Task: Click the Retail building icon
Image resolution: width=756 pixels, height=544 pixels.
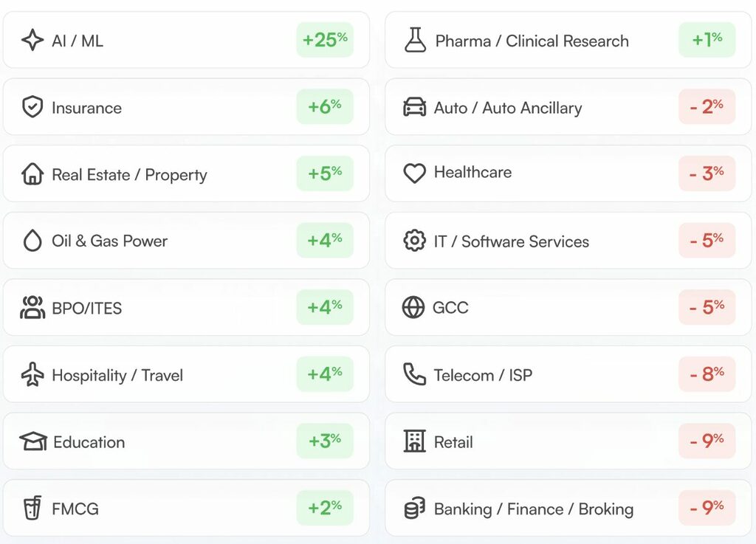Action: (415, 441)
